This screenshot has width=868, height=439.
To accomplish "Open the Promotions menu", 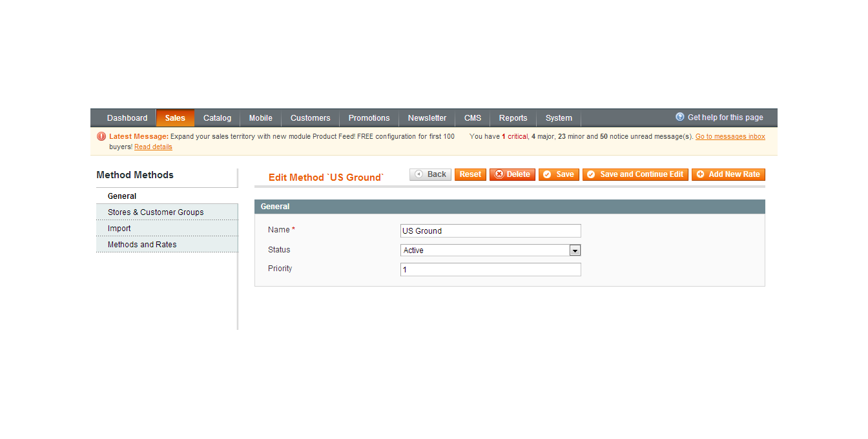I will click(369, 118).
